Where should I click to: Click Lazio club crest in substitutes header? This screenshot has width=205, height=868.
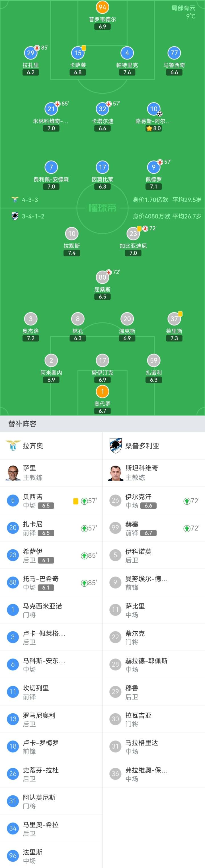(x=13, y=446)
